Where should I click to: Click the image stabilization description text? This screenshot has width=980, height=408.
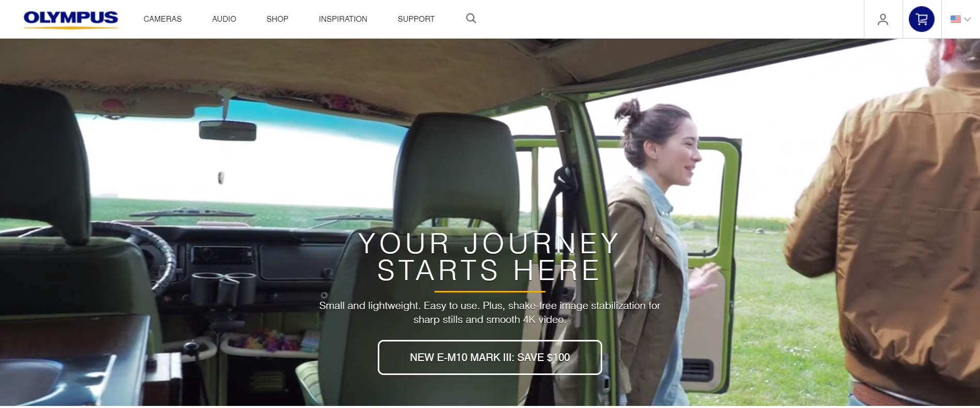pos(490,313)
